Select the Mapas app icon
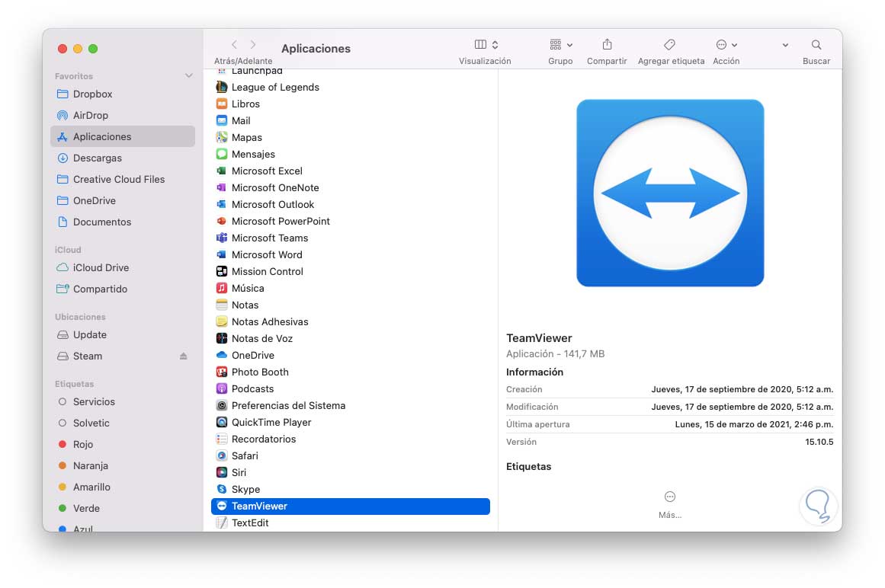885x588 pixels. pyautogui.click(x=222, y=137)
